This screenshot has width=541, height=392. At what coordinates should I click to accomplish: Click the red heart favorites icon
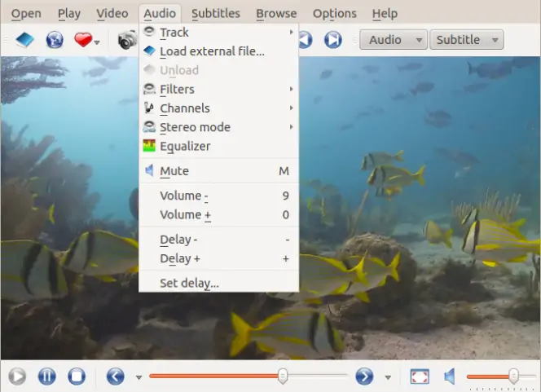83,40
